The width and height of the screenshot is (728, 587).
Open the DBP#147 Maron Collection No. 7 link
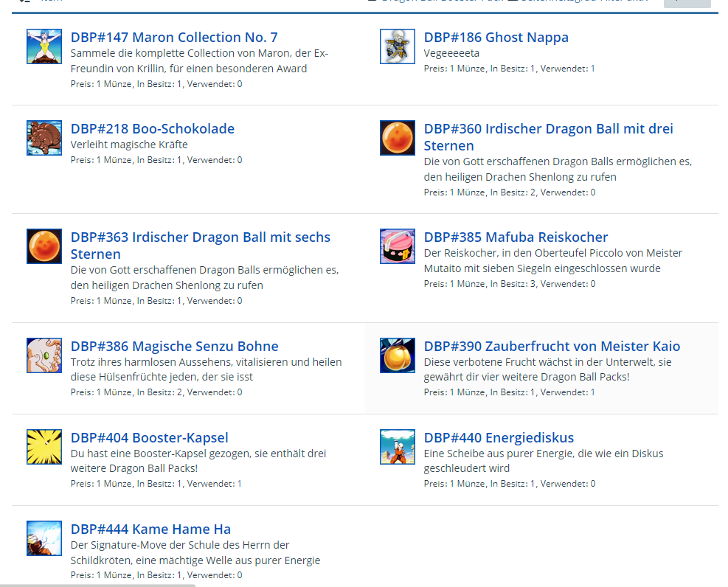(x=174, y=38)
